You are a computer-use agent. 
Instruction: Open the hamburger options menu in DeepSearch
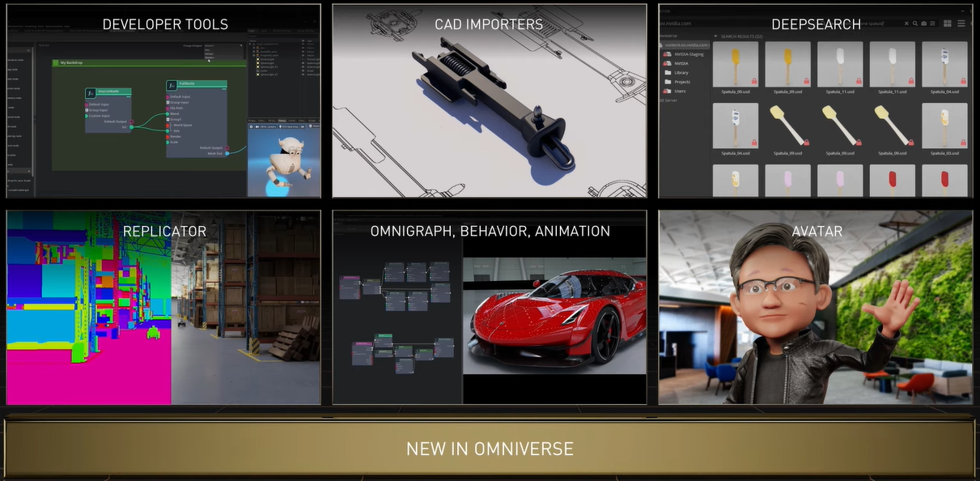(961, 23)
